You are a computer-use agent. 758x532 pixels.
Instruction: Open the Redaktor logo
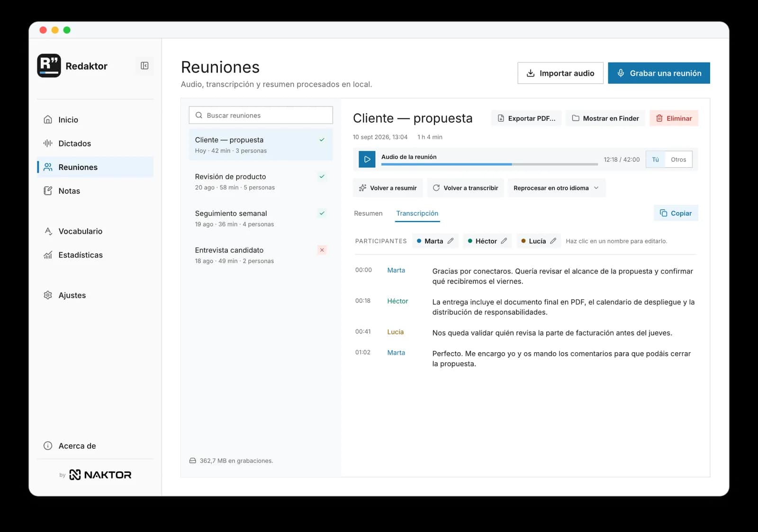click(49, 66)
